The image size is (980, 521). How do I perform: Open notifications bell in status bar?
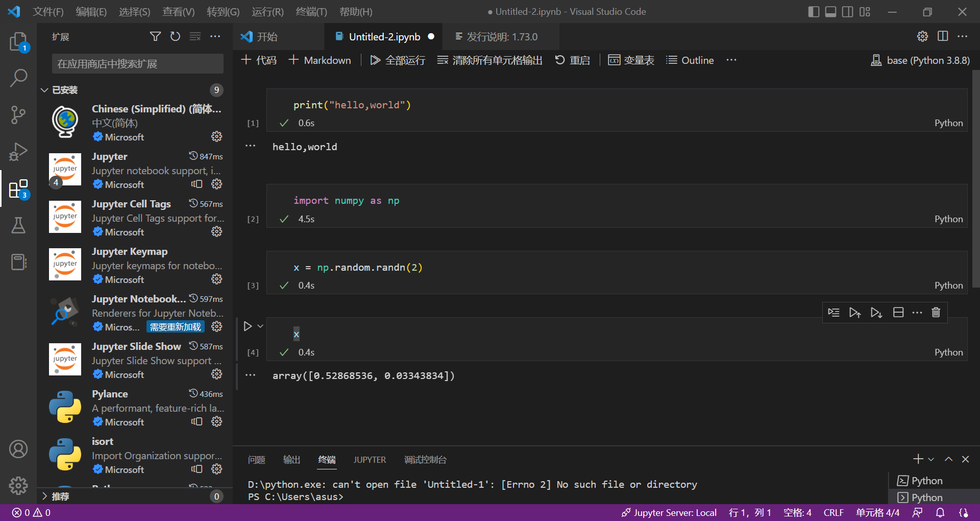940,513
